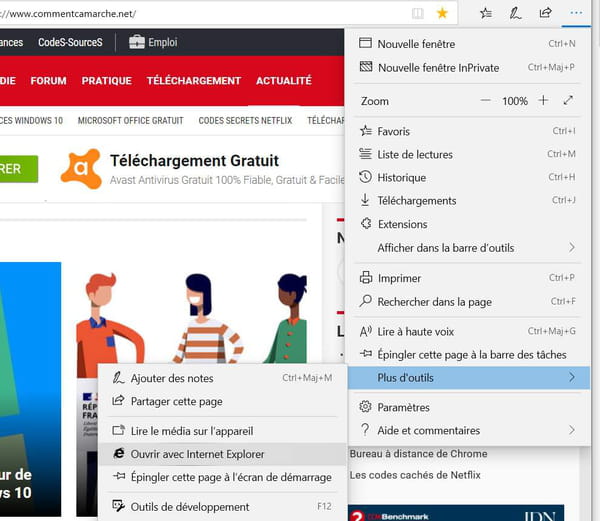The image size is (600, 521).
Task: Select Rechercher dans la page
Action: click(469, 301)
